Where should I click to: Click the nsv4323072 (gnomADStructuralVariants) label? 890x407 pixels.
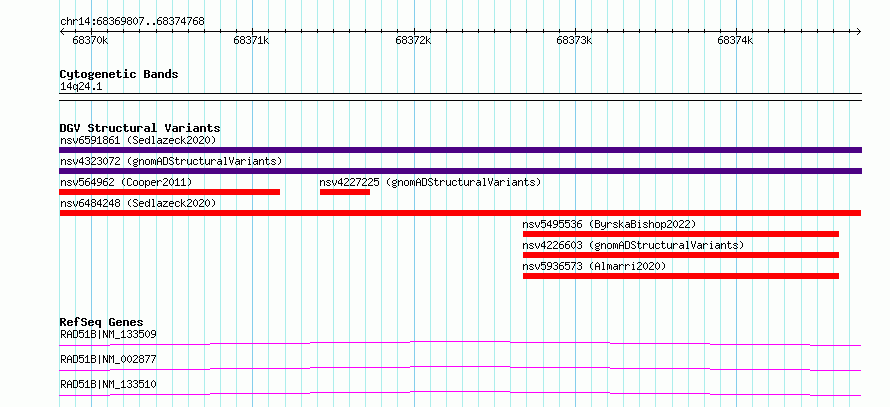(x=171, y=161)
